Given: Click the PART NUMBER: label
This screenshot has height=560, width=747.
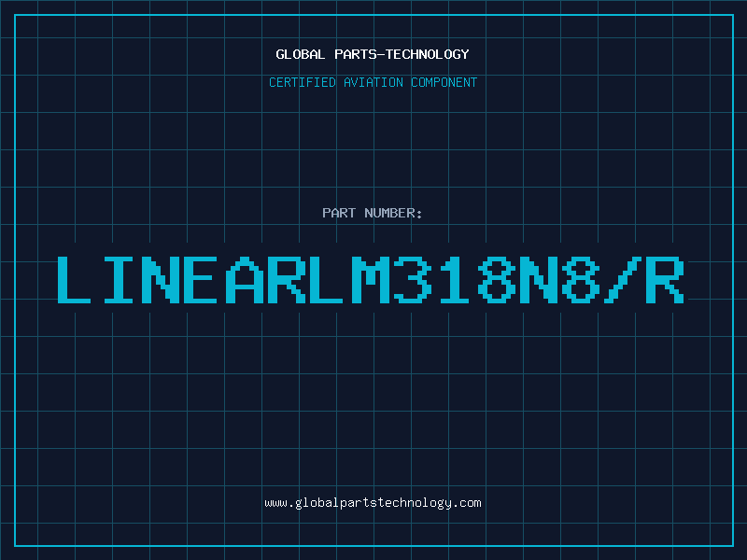Looking at the screenshot, I should [x=373, y=213].
